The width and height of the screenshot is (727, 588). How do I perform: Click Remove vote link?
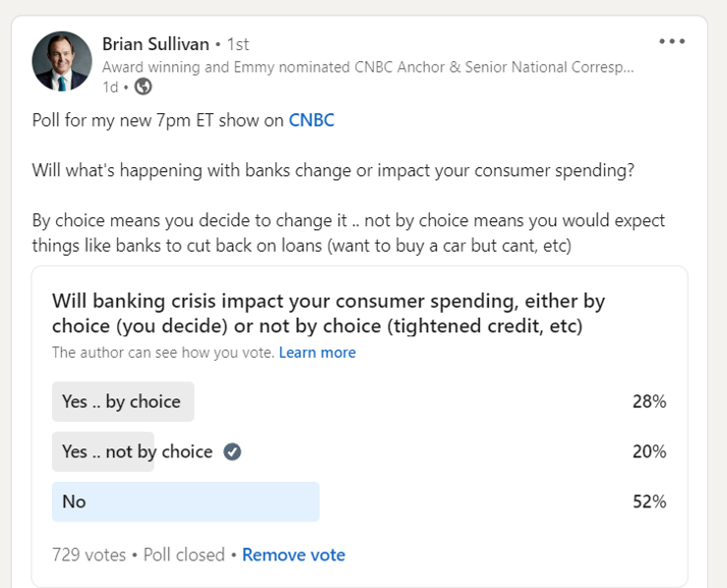[293, 555]
